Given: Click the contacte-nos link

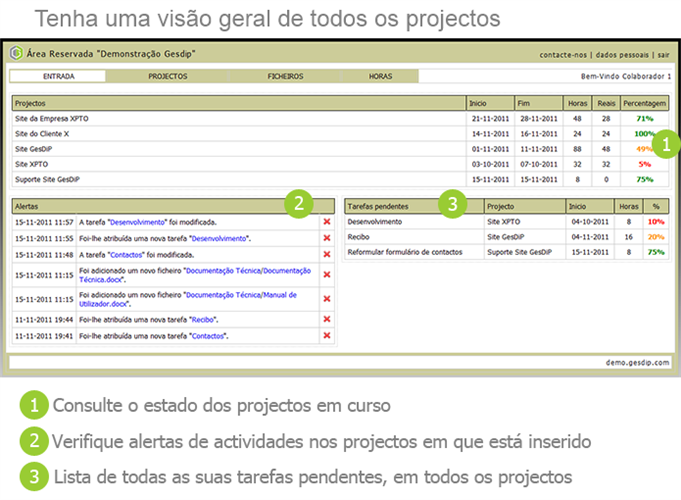Looking at the screenshot, I should (563, 54).
